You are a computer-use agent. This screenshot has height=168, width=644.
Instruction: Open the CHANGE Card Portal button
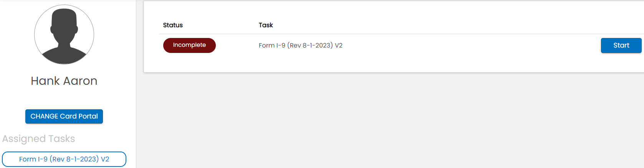click(64, 116)
